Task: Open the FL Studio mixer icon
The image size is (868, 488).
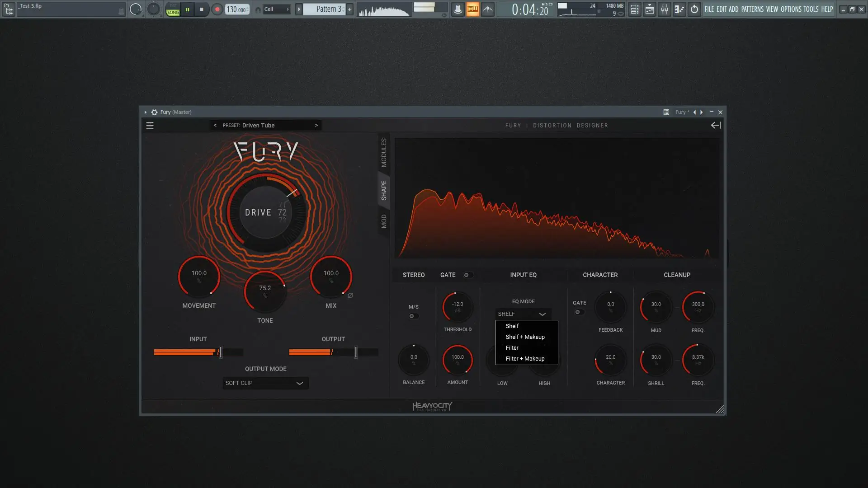Action: coord(664,9)
